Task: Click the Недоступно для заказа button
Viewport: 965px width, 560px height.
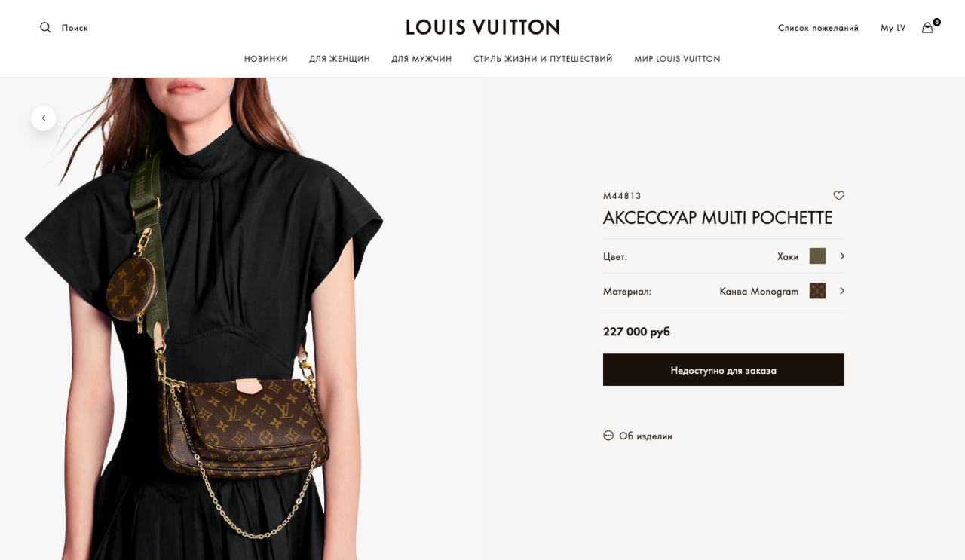Action: [724, 370]
